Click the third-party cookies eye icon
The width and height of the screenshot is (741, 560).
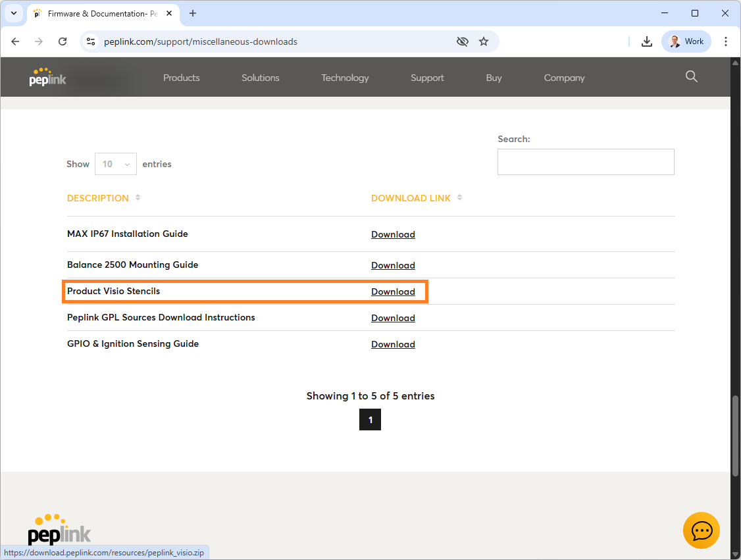[463, 41]
